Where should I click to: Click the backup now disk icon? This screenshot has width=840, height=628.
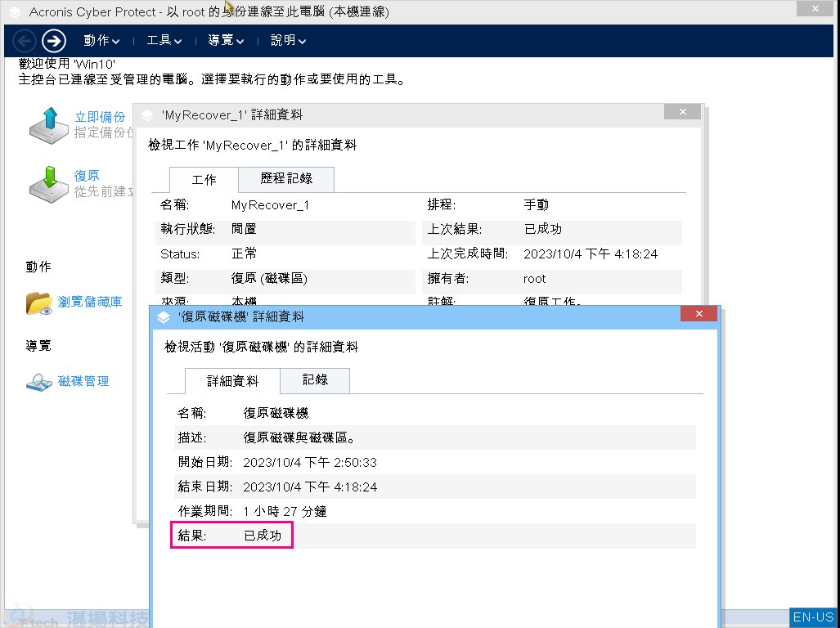tap(49, 125)
